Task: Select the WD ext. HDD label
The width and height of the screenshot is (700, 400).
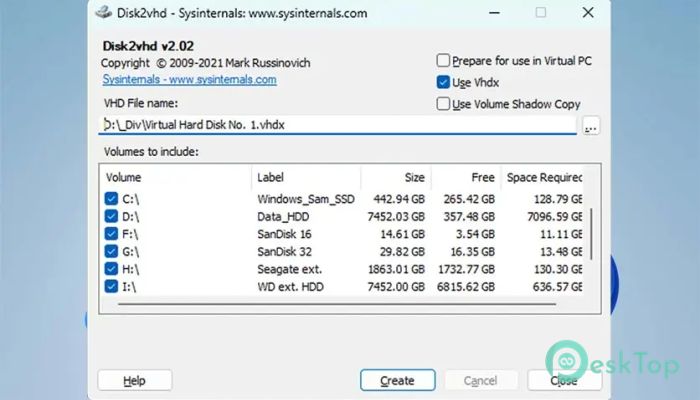Action: pos(290,287)
